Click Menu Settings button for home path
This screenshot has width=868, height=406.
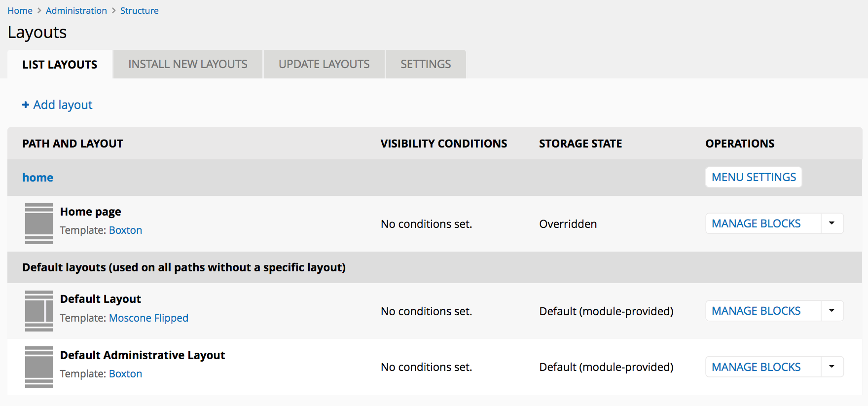(x=754, y=177)
